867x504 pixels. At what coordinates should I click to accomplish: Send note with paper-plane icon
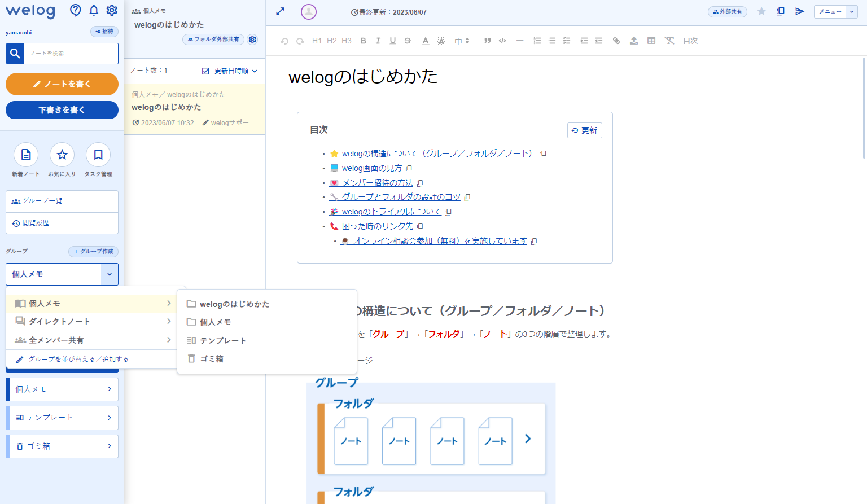click(800, 11)
